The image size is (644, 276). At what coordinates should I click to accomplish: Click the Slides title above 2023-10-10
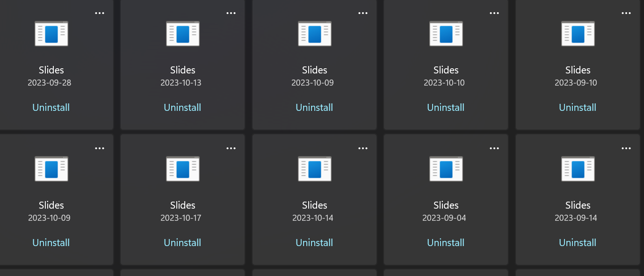(446, 70)
